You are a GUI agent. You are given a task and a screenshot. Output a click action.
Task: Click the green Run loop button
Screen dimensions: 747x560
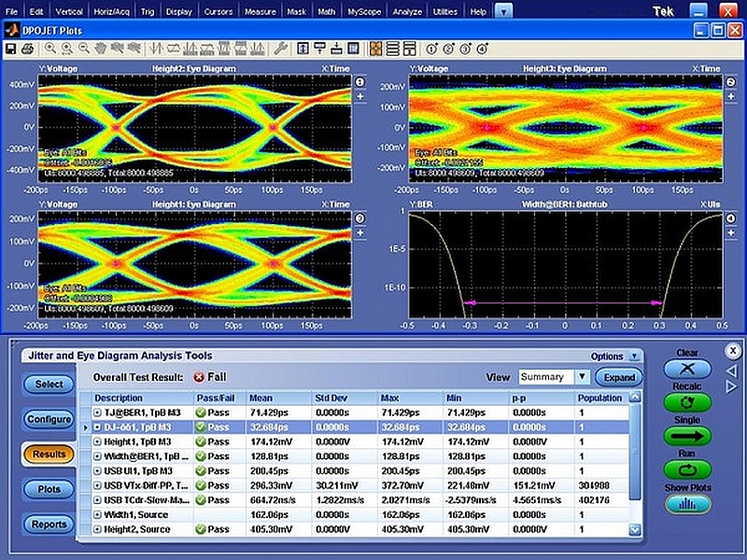point(687,470)
